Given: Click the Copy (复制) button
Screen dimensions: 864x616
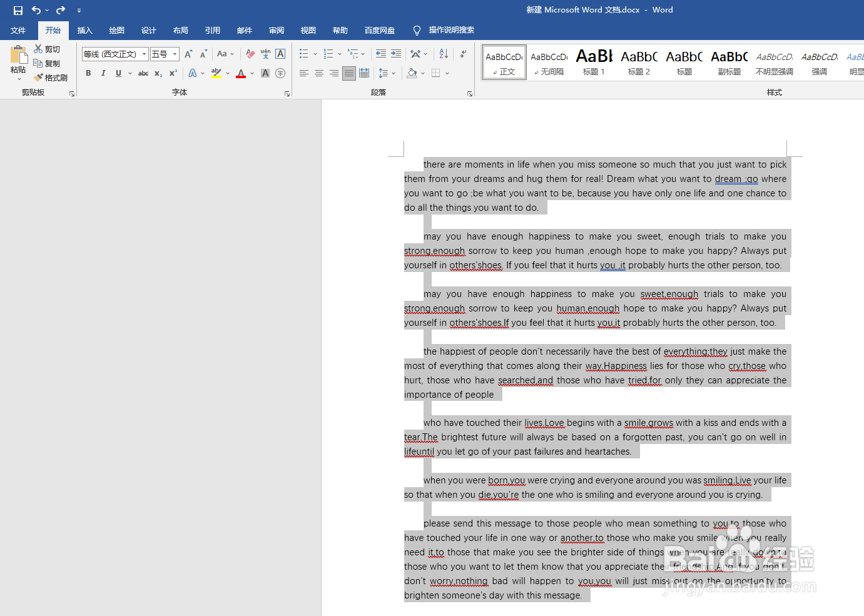Looking at the screenshot, I should 47,63.
